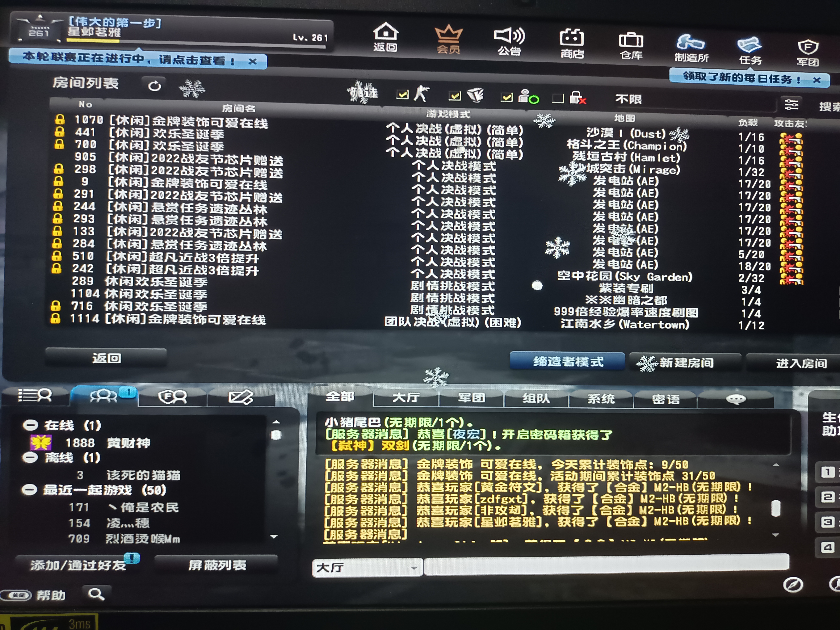Toggle the locked room filter checkbox
Screen dimensions: 840x630
[x=558, y=98]
